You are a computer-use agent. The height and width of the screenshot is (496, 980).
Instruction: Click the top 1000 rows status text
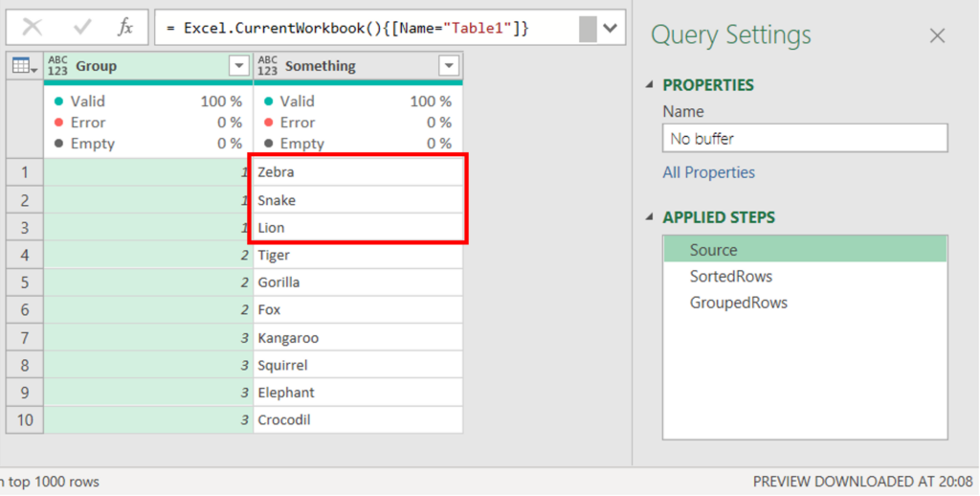tap(54, 482)
